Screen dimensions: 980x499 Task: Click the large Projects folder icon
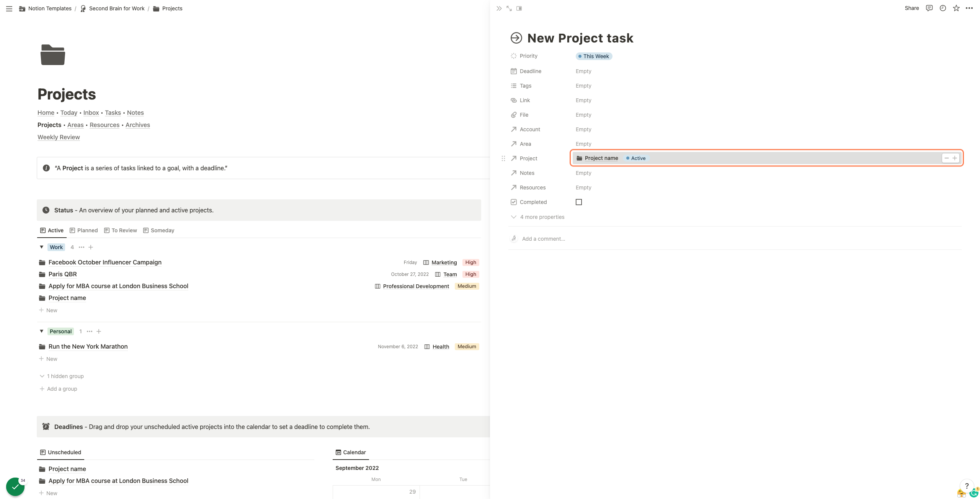click(x=53, y=55)
